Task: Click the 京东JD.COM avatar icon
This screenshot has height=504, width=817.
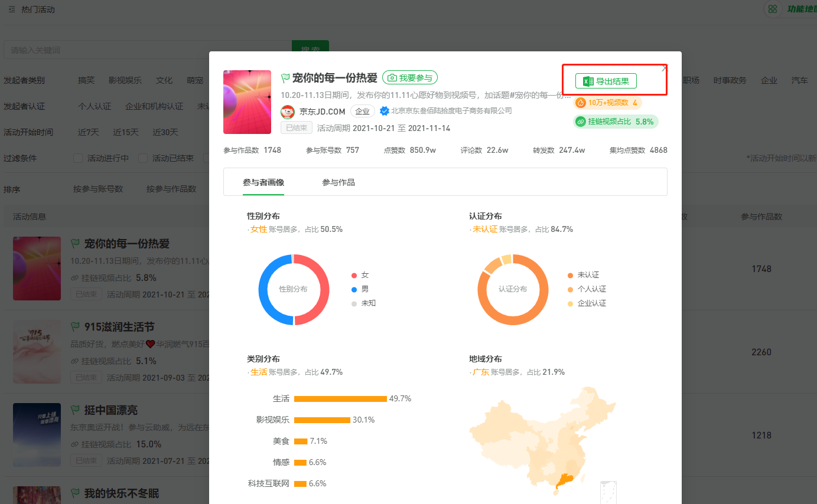Action: tap(288, 112)
